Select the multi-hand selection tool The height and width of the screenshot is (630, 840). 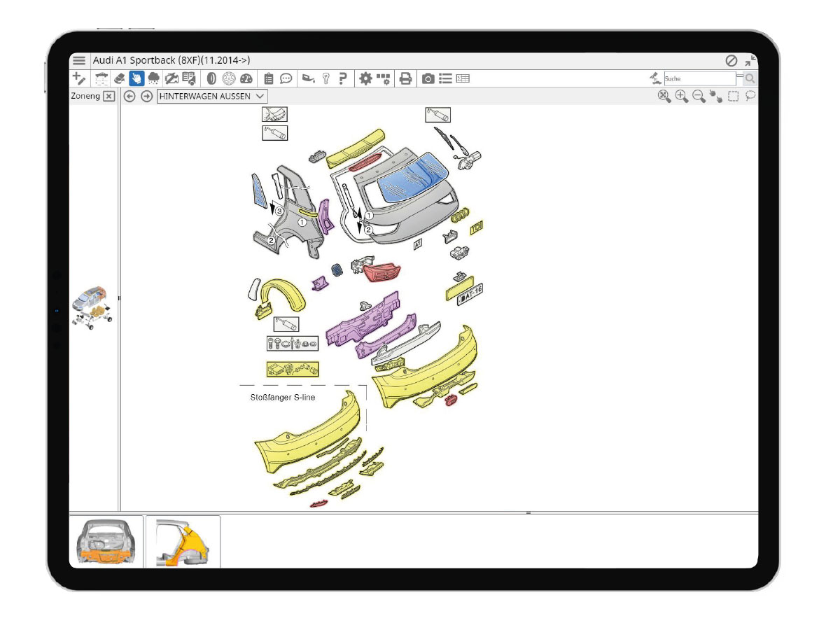tap(716, 96)
